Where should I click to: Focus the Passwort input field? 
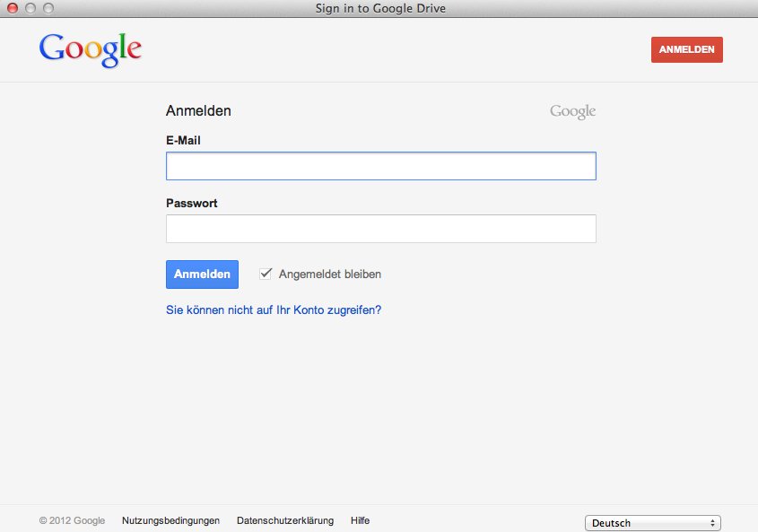[381, 229]
